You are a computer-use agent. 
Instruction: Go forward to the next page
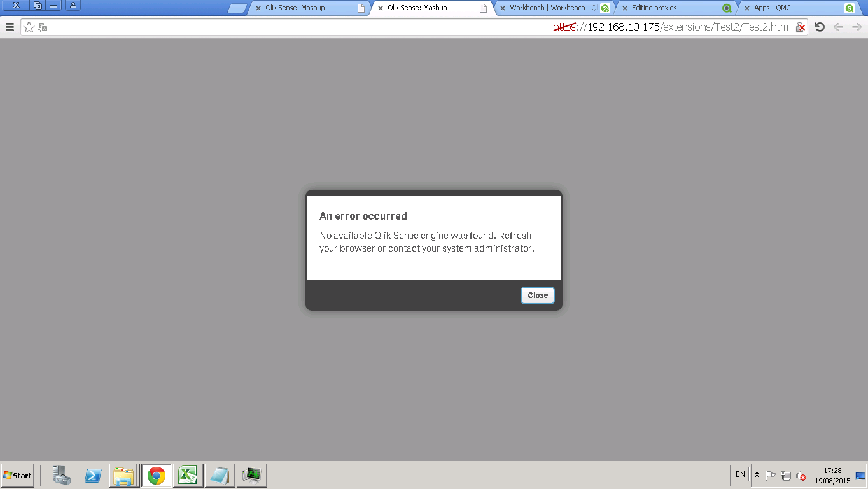(857, 27)
